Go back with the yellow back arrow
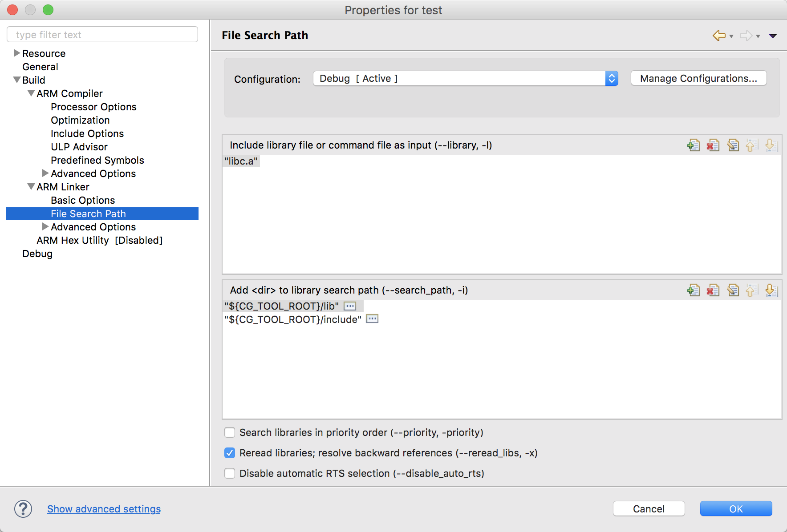Screen dimensions: 787x532 click(x=719, y=36)
